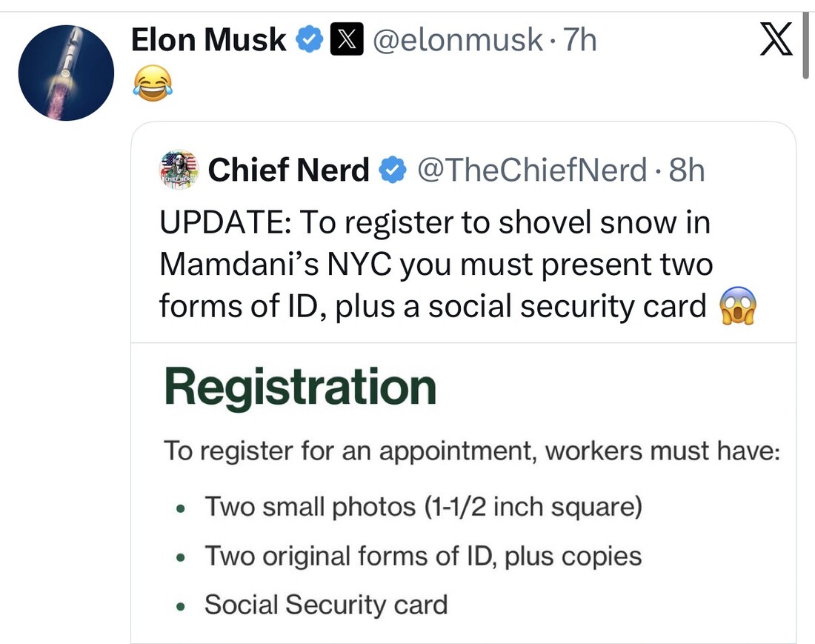Image resolution: width=815 pixels, height=644 pixels.
Task: Open the Chief Nerd profile avatar
Action: 179,170
